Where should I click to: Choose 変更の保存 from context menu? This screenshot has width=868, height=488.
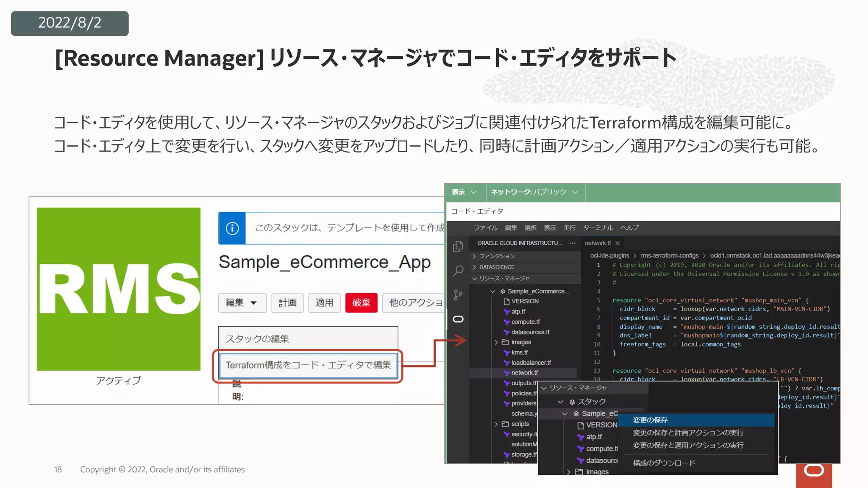[696, 420]
